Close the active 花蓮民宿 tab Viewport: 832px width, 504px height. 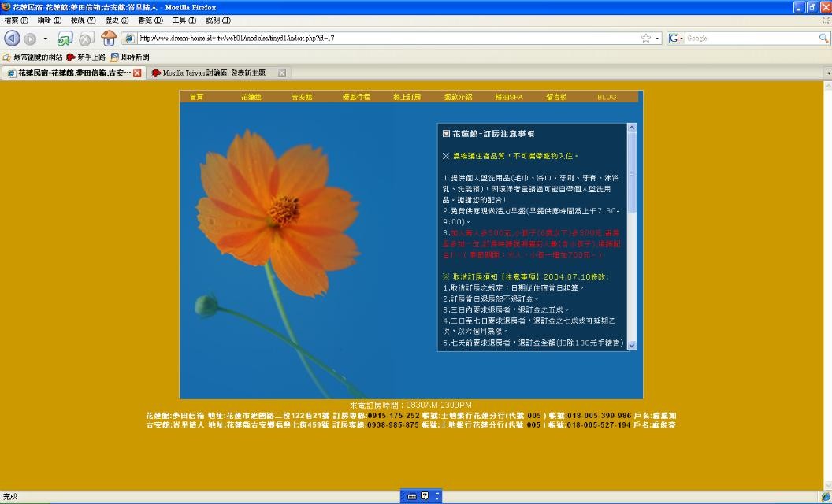click(x=138, y=72)
